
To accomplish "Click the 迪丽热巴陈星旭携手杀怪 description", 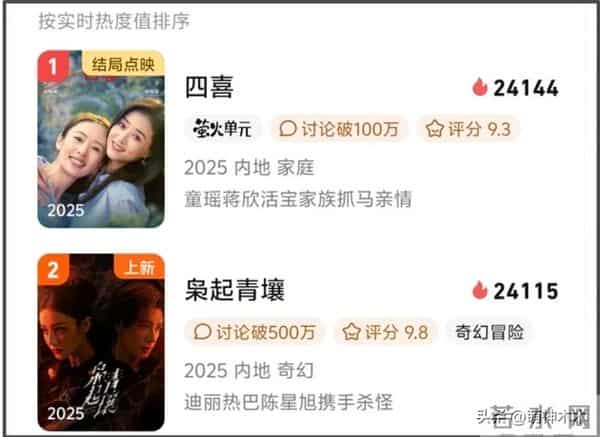I will (x=289, y=402).
